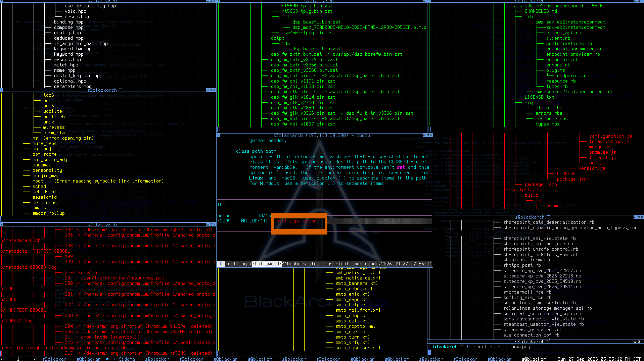This screenshot has height=361, width=644.
Task: Click the '--class-path path' option text
Action: pos(253,151)
